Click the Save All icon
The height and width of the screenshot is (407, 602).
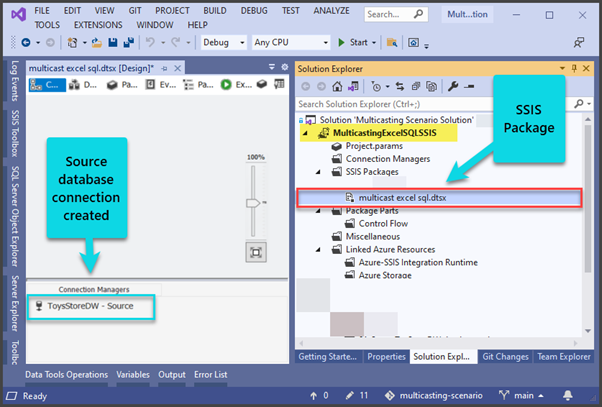[128, 43]
